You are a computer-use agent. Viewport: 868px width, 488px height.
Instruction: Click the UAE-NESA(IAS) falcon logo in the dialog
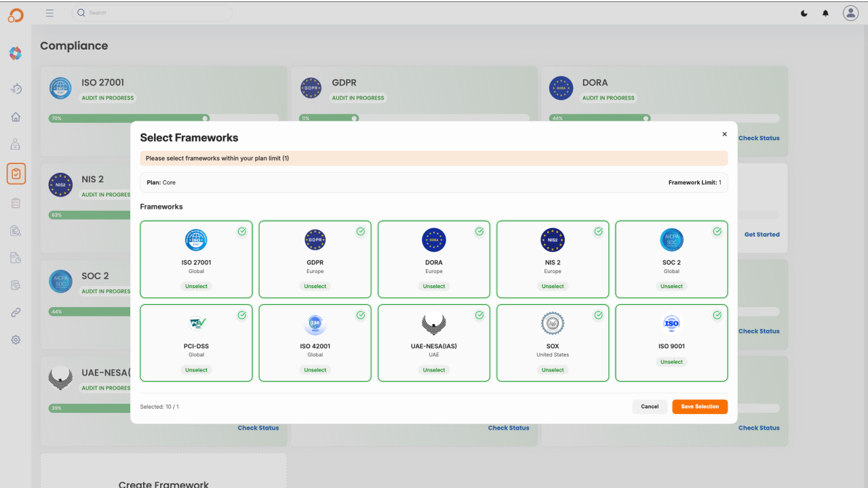tap(434, 324)
